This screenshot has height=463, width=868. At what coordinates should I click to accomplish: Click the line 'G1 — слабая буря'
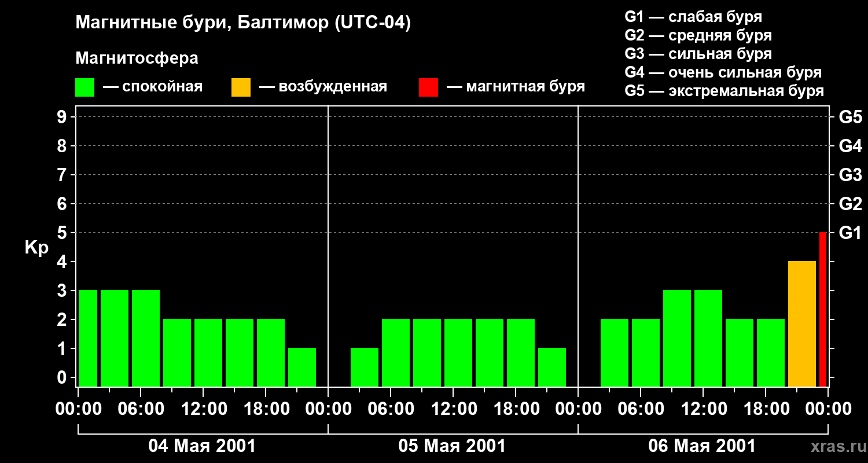693,17
